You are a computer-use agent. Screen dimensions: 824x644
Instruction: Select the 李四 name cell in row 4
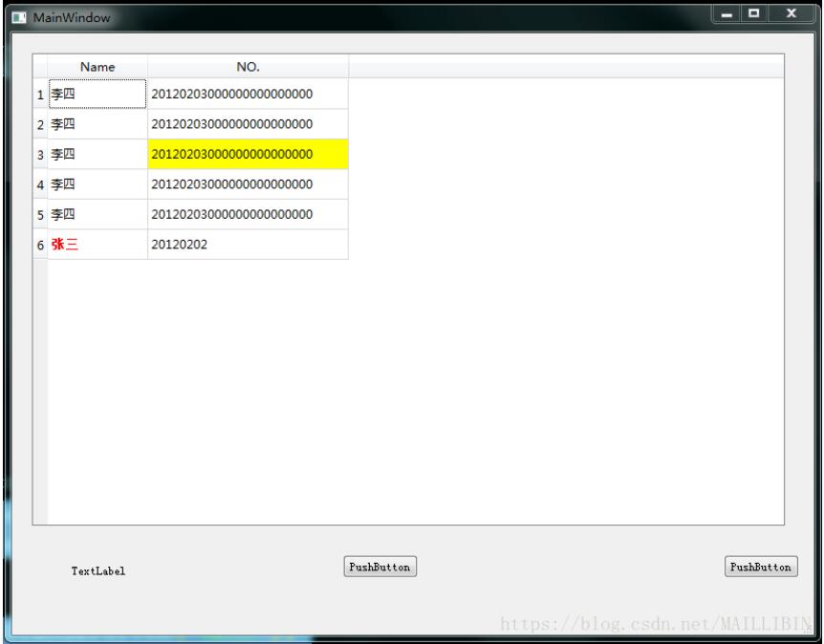(x=98, y=183)
